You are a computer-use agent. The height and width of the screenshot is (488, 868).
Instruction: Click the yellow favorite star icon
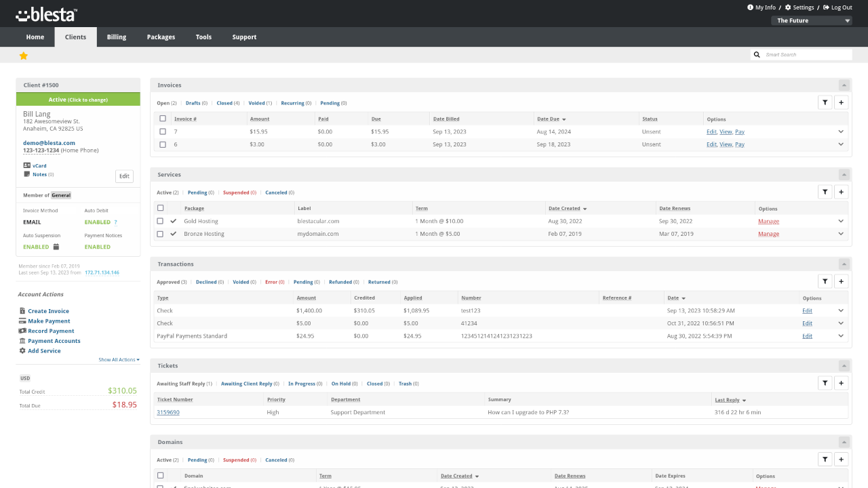(24, 56)
